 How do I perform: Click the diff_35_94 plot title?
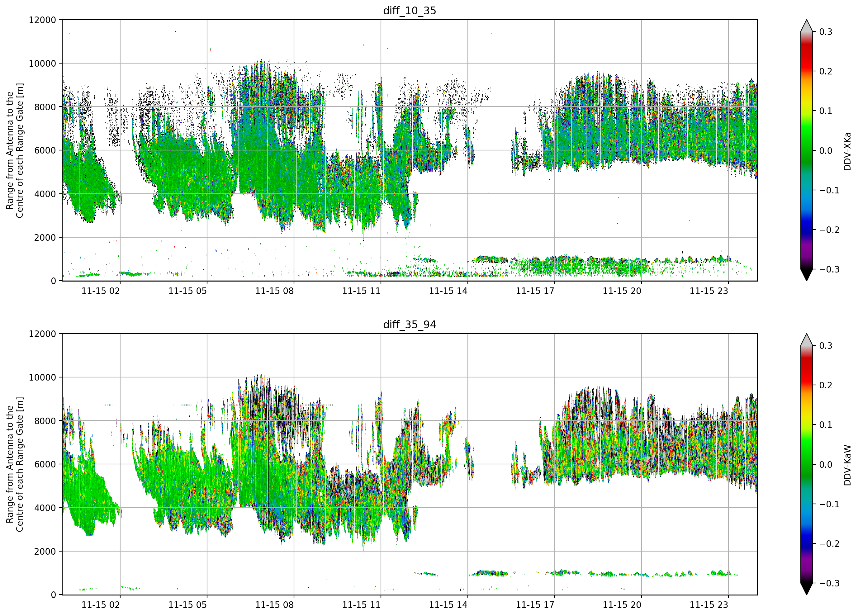tap(409, 325)
